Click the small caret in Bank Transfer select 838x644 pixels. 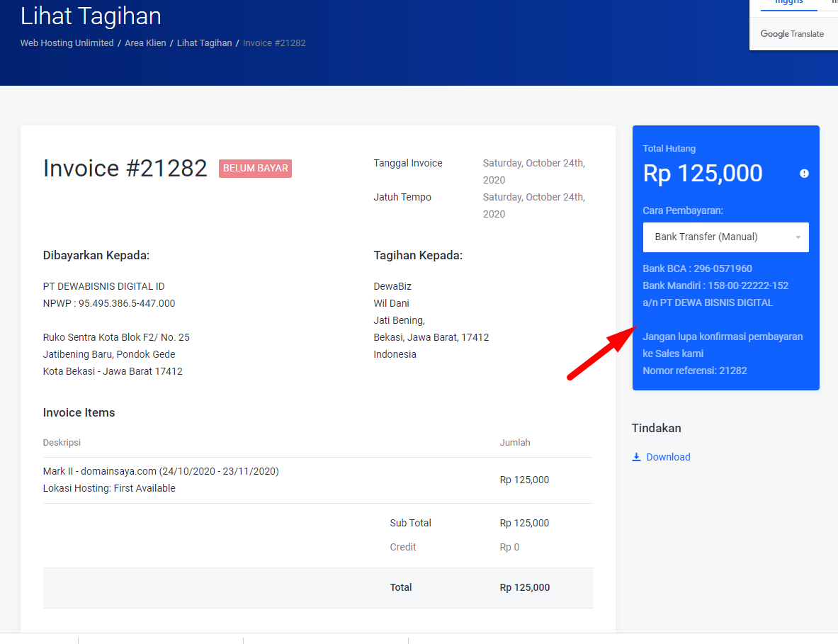798,238
